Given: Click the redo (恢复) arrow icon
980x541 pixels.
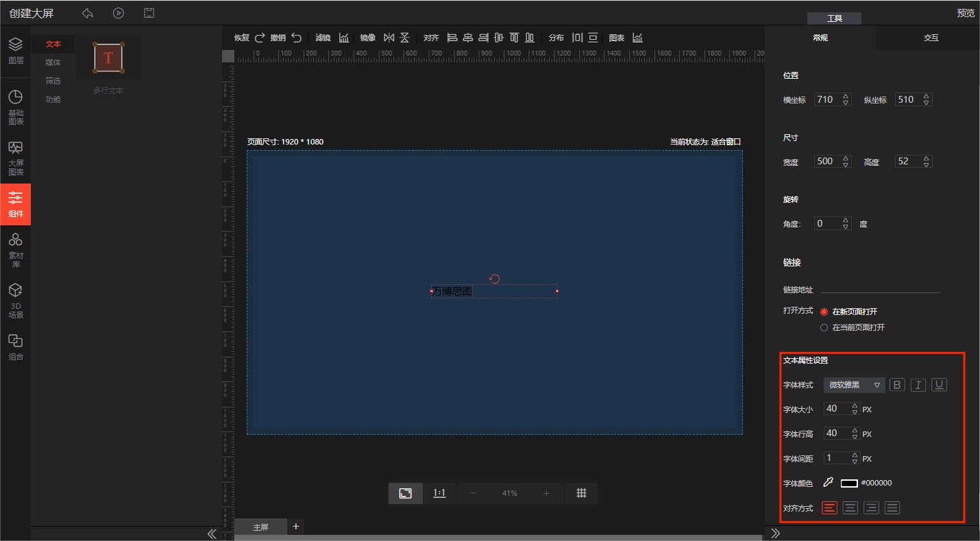Looking at the screenshot, I should tap(260, 38).
